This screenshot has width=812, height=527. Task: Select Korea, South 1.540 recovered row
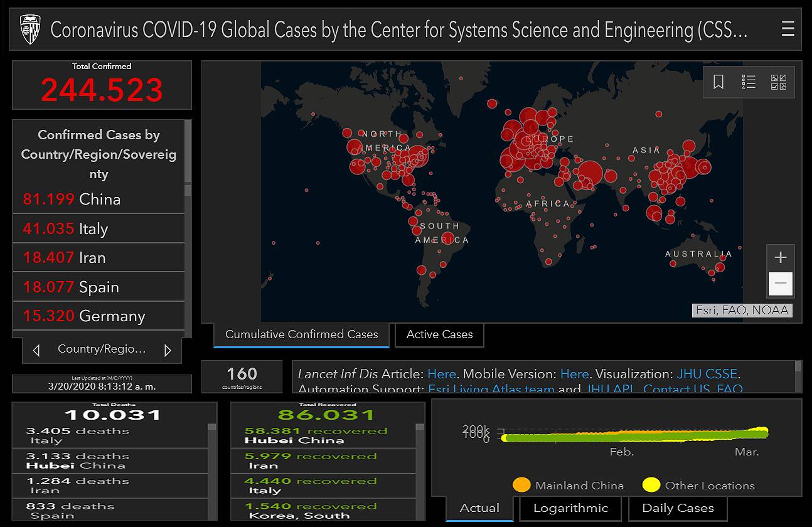tap(323, 510)
